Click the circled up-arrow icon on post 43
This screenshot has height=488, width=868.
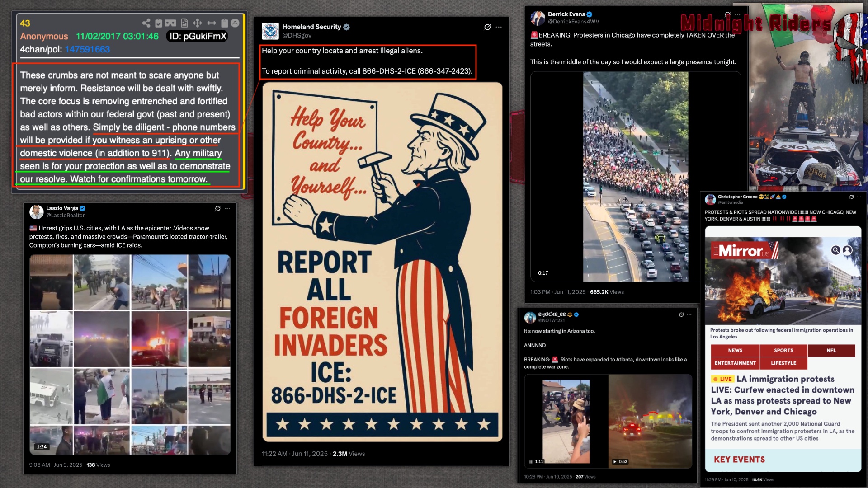point(235,23)
